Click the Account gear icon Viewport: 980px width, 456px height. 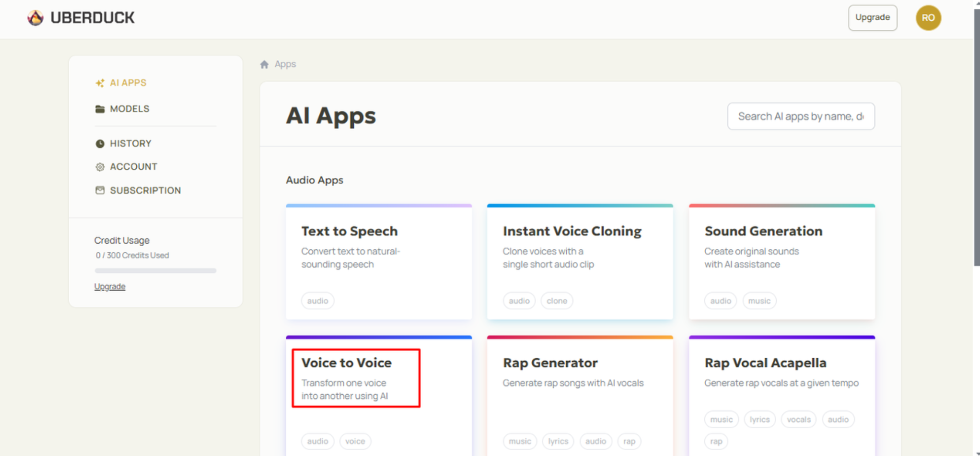point(100,167)
